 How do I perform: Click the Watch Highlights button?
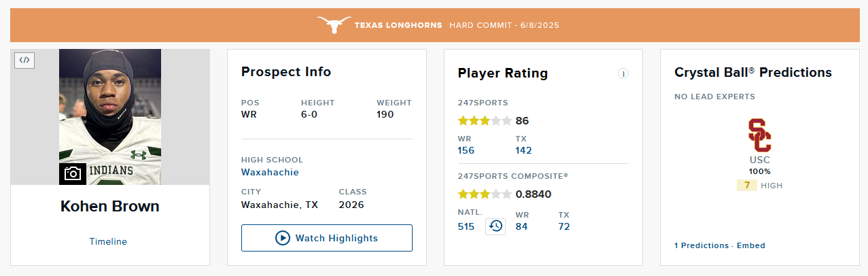(327, 238)
